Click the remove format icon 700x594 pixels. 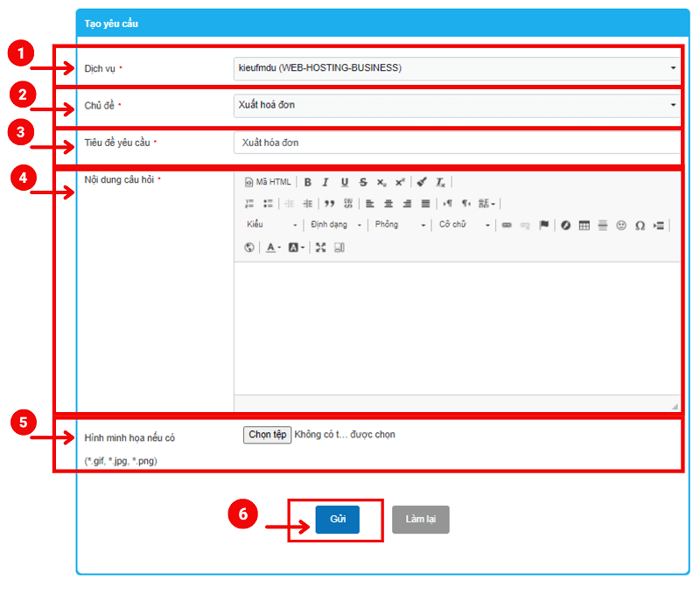(441, 182)
